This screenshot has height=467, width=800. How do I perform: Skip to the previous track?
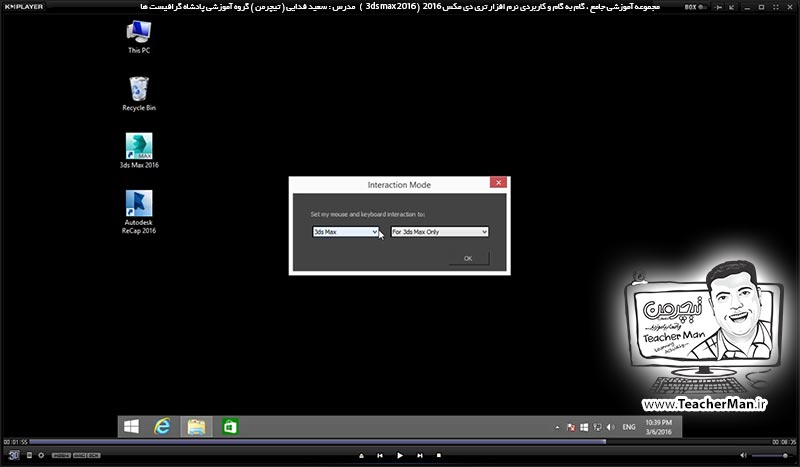coord(380,455)
